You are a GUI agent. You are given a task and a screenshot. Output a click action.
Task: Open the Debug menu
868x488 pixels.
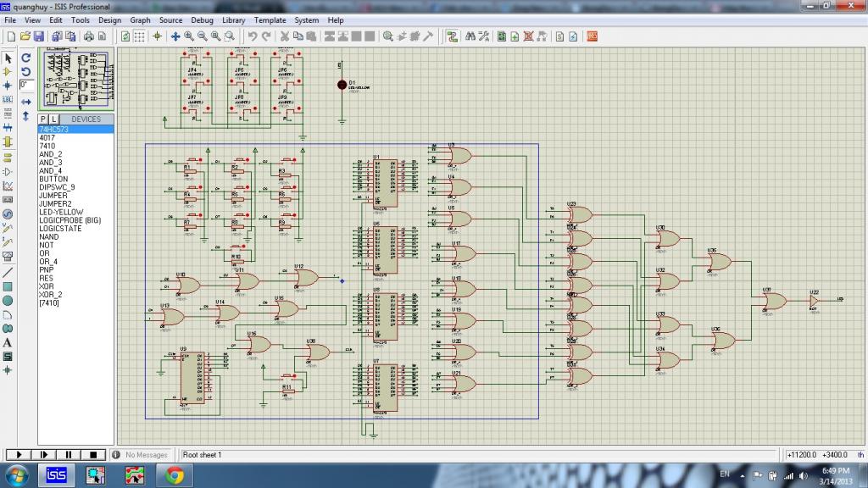[x=202, y=19]
